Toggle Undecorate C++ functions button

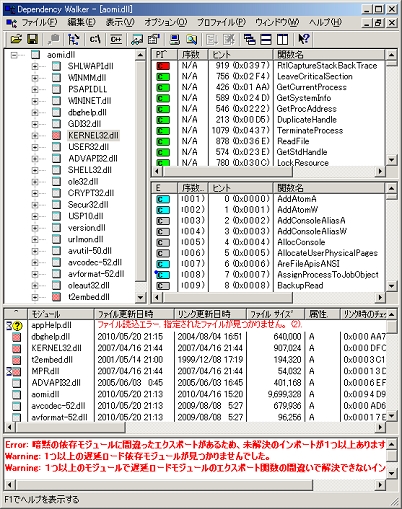[116, 40]
